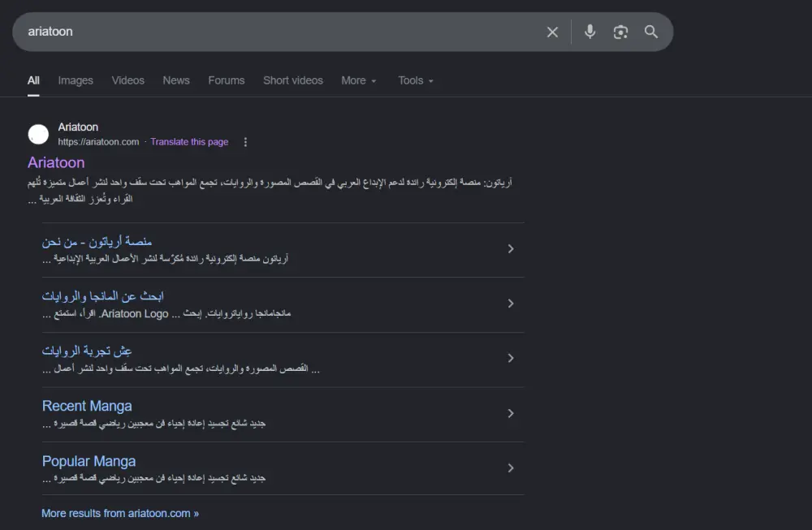The width and height of the screenshot is (812, 530).
Task: Open the Forums tab
Action: [x=227, y=80]
